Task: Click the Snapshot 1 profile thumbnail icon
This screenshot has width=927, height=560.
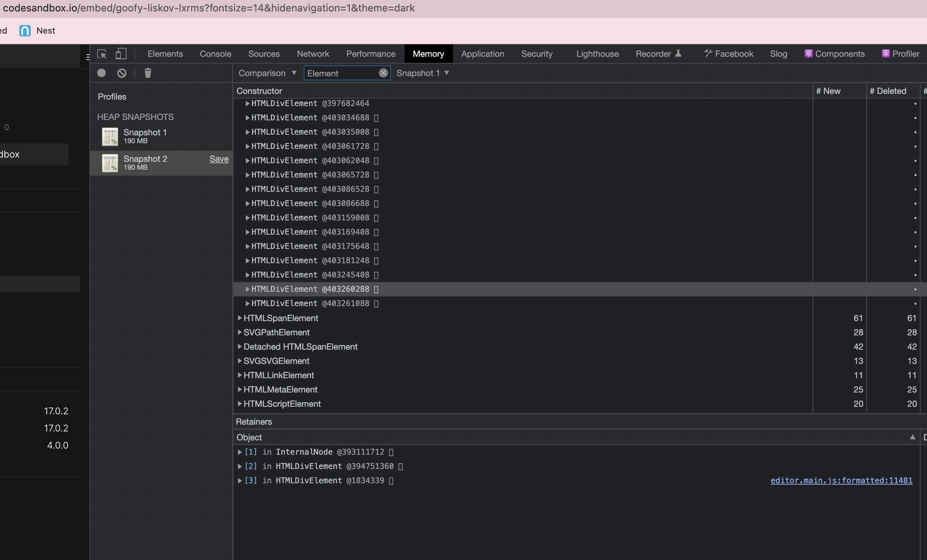Action: (110, 136)
